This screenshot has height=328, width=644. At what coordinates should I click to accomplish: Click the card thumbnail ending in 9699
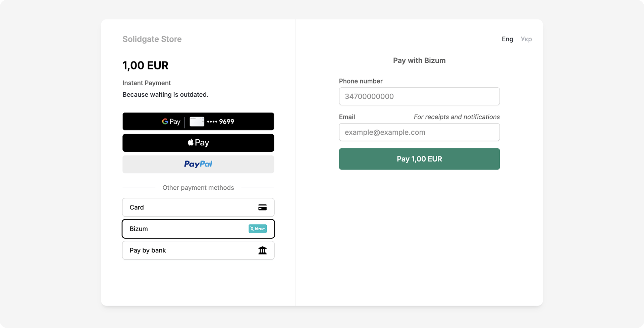point(197,121)
